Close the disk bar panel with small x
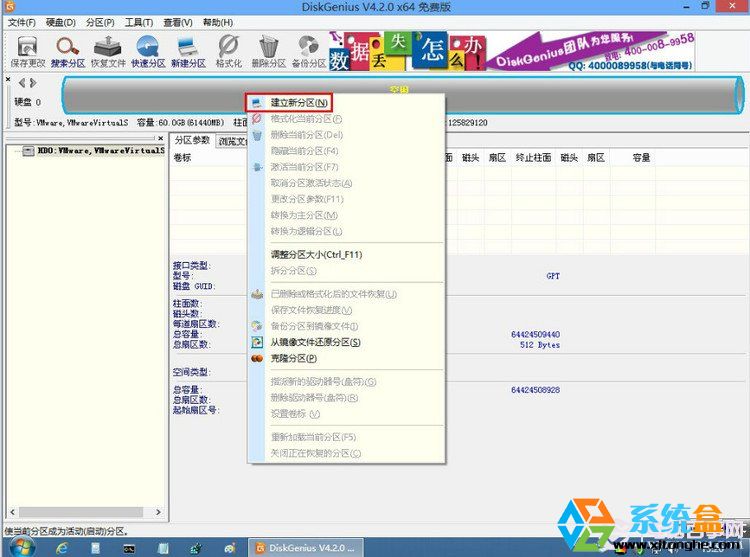The image size is (750, 557). pyautogui.click(x=8, y=79)
